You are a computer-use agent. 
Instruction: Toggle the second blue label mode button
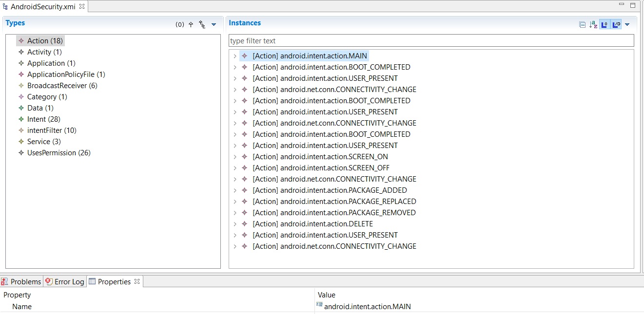click(x=616, y=25)
